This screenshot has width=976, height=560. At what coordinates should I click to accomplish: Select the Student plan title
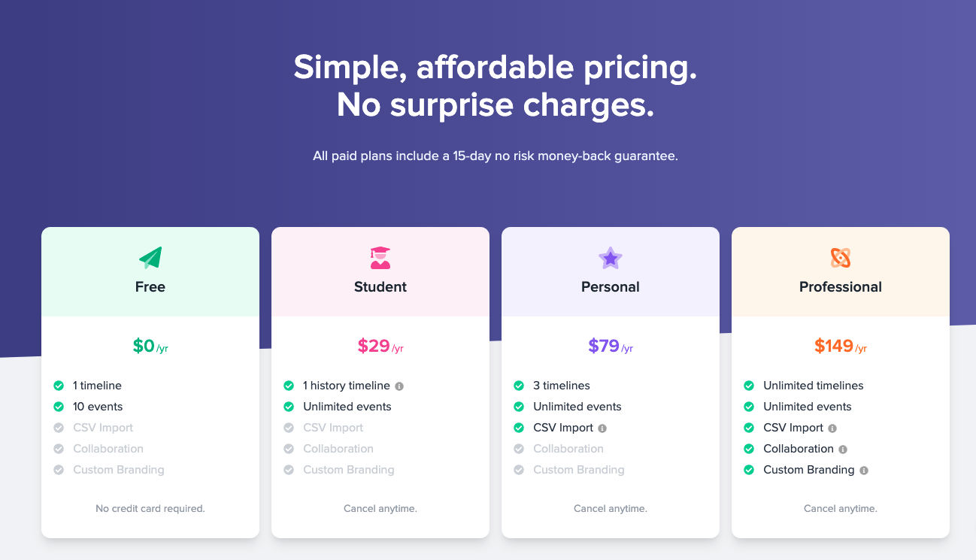[x=380, y=286]
